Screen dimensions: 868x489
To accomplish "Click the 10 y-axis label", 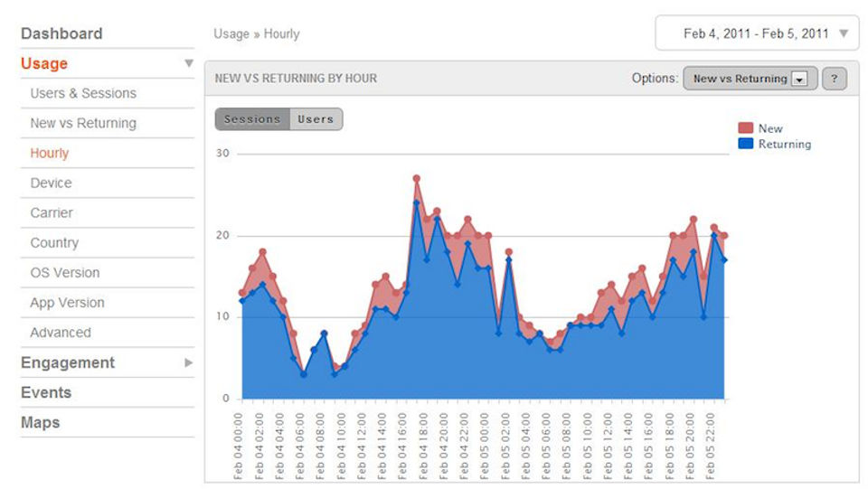I will (x=222, y=316).
